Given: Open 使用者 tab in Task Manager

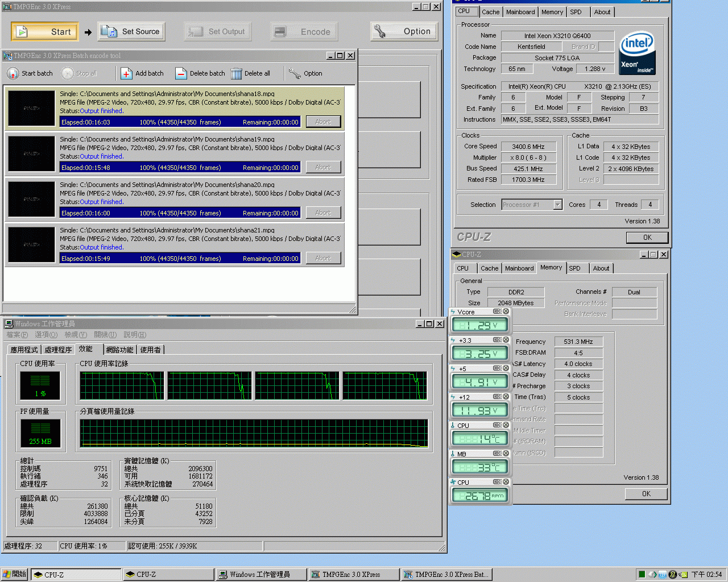Looking at the screenshot, I should (x=151, y=350).
